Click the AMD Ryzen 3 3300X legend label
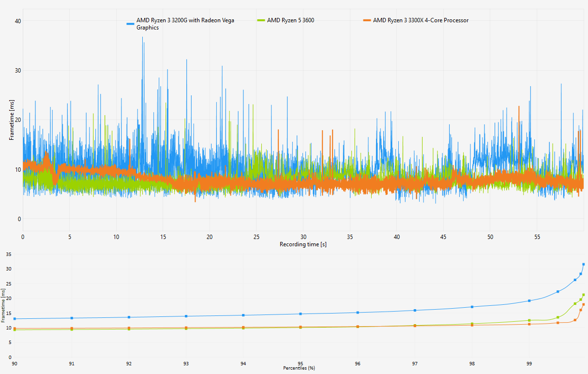This screenshot has width=588, height=374. (x=421, y=20)
